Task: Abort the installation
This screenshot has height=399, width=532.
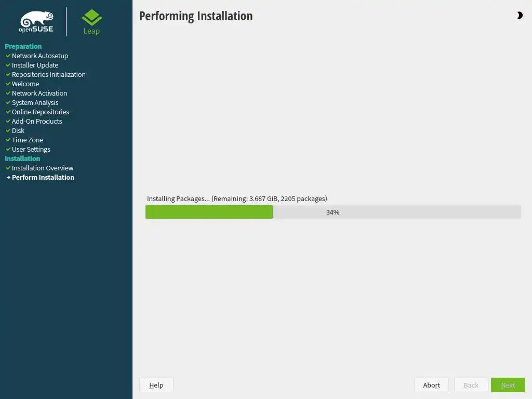Action: tap(432, 385)
